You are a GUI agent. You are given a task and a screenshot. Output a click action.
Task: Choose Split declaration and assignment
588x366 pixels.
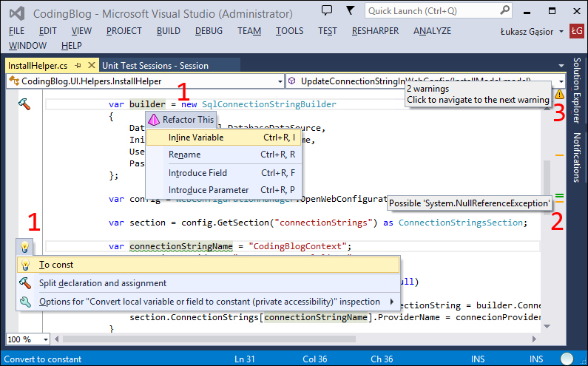pos(208,283)
